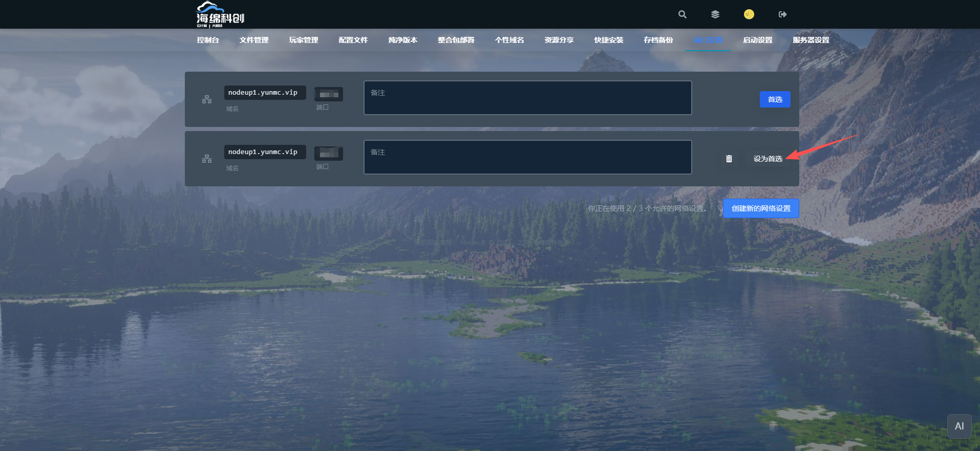Click the first row's 备注 notes field

(527, 98)
